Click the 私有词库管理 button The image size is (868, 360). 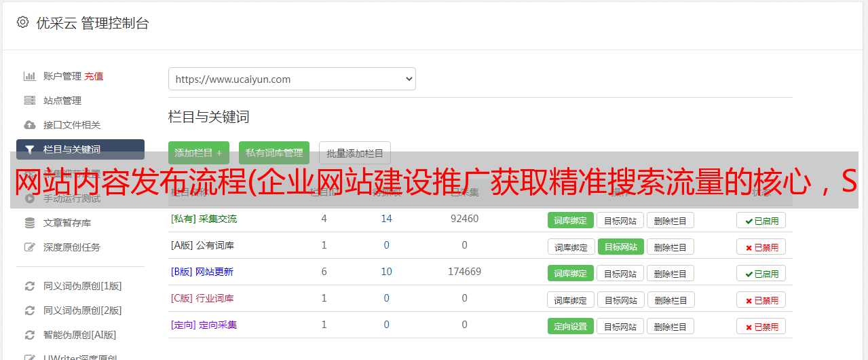click(274, 153)
